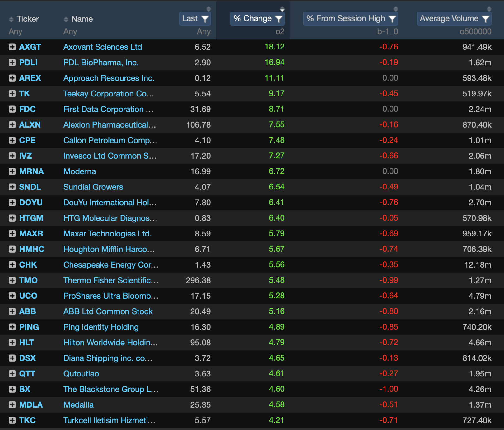This screenshot has height=430, width=504.
Task: Edit the Ticker filter field showing Any
Action: [16, 32]
